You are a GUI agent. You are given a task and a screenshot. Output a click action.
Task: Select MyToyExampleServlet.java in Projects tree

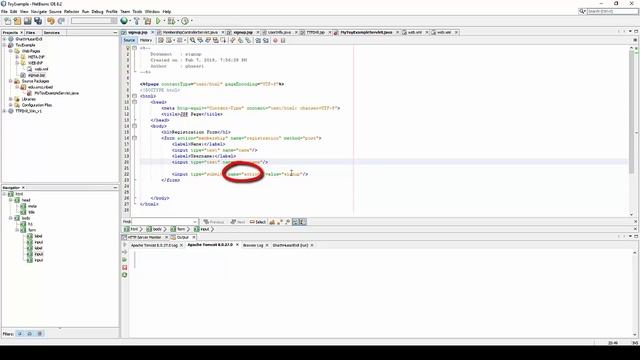(x=56, y=93)
